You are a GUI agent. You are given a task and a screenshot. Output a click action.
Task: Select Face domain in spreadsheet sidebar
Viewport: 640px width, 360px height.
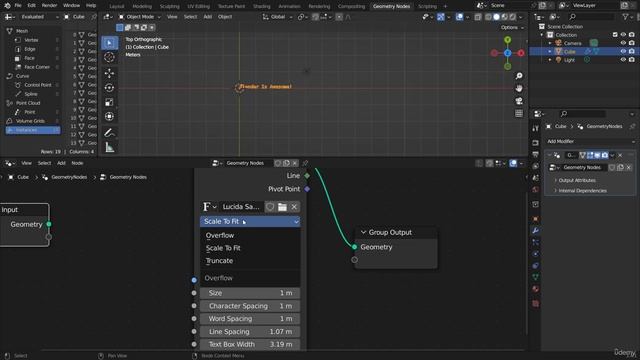(29, 58)
